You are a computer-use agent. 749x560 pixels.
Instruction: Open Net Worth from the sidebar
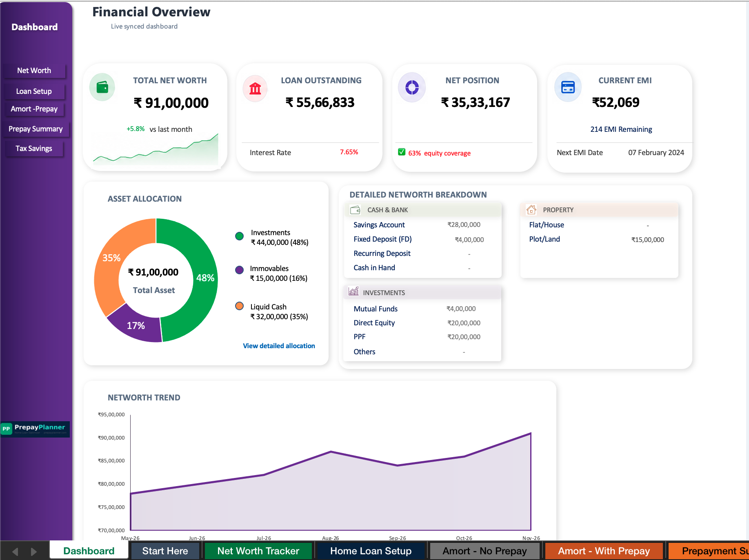(34, 71)
